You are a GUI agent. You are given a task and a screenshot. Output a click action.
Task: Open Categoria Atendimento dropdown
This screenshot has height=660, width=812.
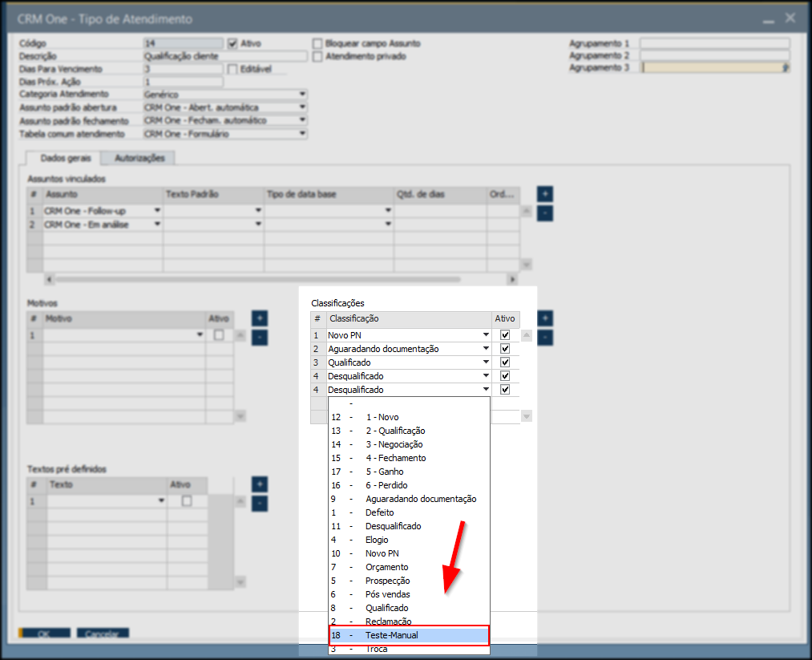302,95
